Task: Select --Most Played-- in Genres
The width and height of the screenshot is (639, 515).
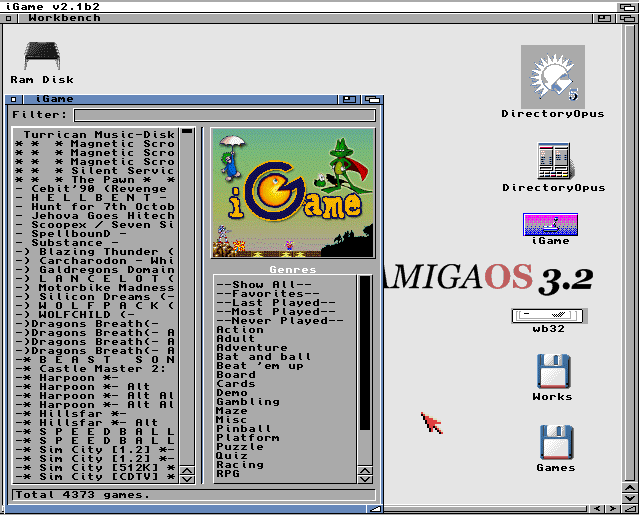Action: (x=276, y=311)
